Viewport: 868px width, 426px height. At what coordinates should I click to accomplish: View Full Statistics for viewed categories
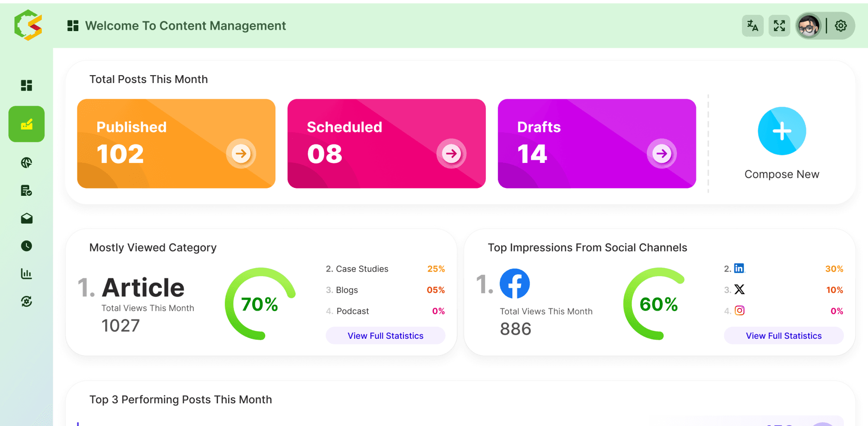point(385,336)
